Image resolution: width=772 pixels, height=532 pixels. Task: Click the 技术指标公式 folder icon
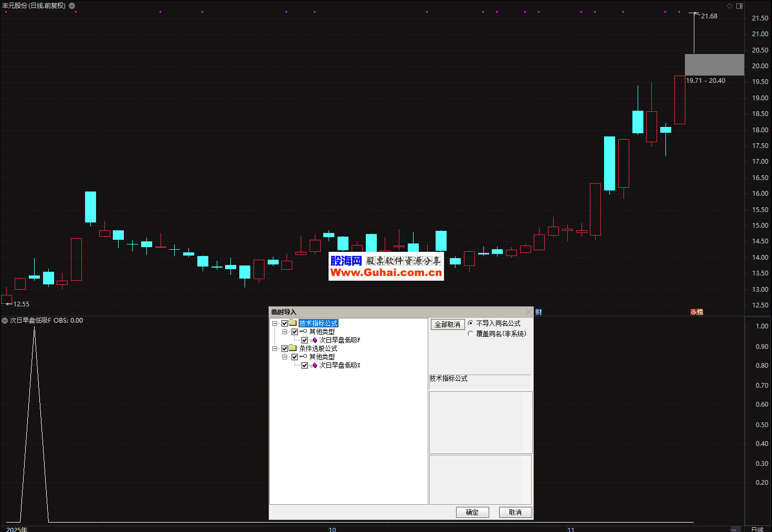293,323
